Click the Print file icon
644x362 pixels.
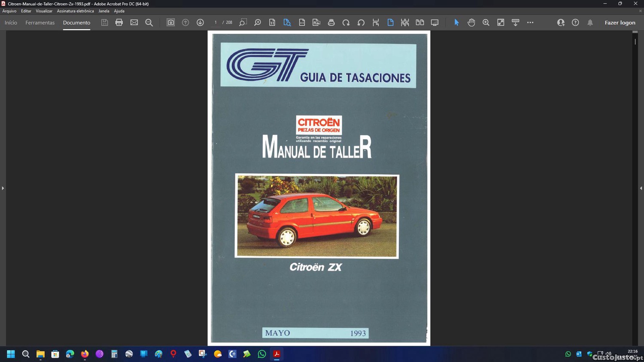coord(119,22)
